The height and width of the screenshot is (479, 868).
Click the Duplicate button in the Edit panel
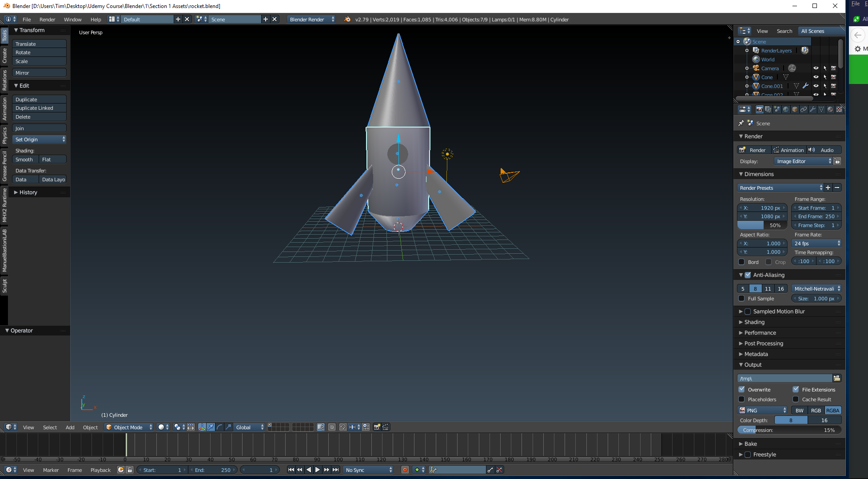click(x=39, y=99)
